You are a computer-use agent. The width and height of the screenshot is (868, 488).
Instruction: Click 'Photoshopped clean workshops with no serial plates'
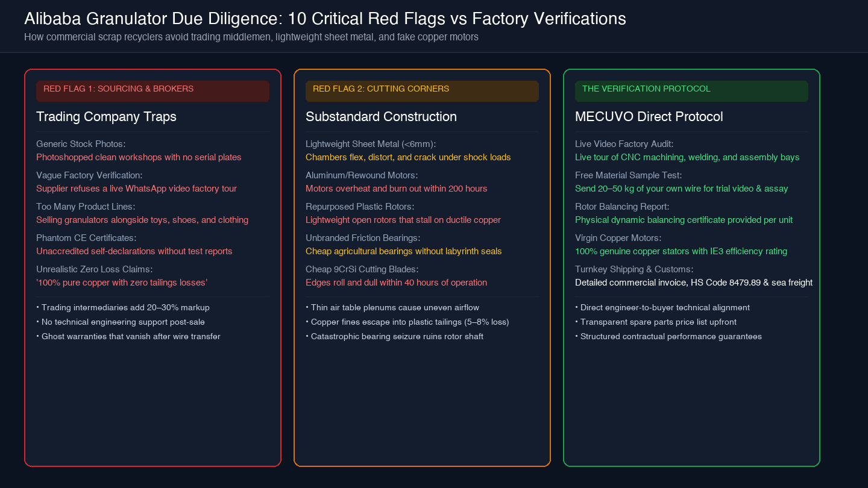point(139,157)
